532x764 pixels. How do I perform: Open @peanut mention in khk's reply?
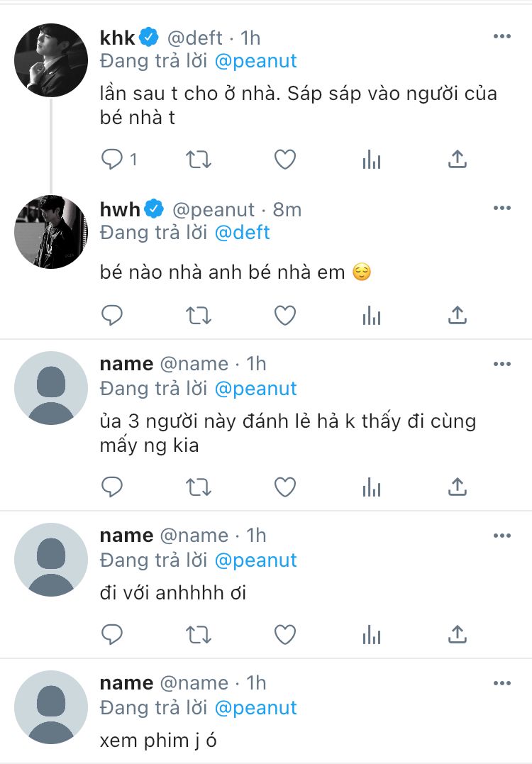255,60
